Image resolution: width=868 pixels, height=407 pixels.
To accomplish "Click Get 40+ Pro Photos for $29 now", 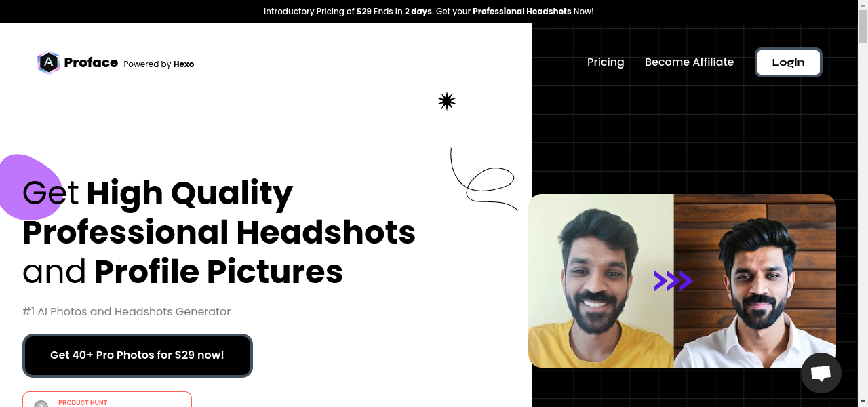I will 137,355.
